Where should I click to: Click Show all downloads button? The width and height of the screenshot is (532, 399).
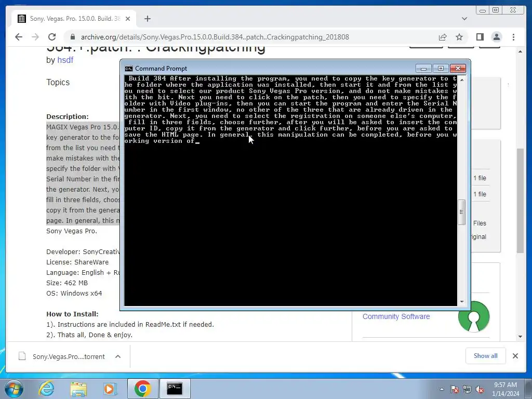[x=486, y=355]
